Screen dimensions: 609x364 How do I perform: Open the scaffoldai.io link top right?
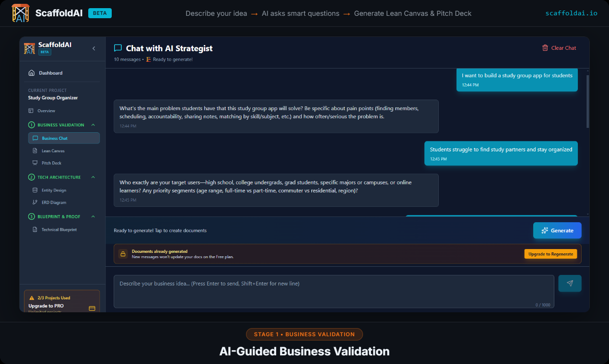coord(571,13)
